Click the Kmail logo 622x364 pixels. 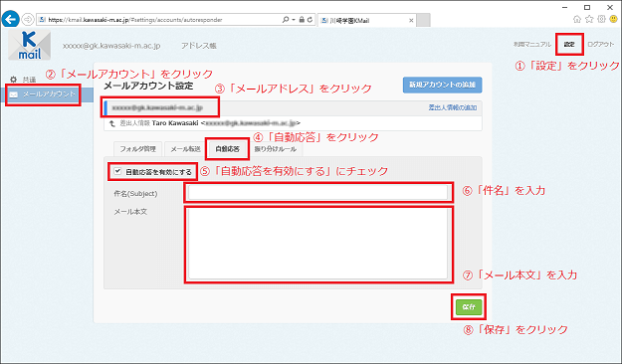[x=29, y=45]
